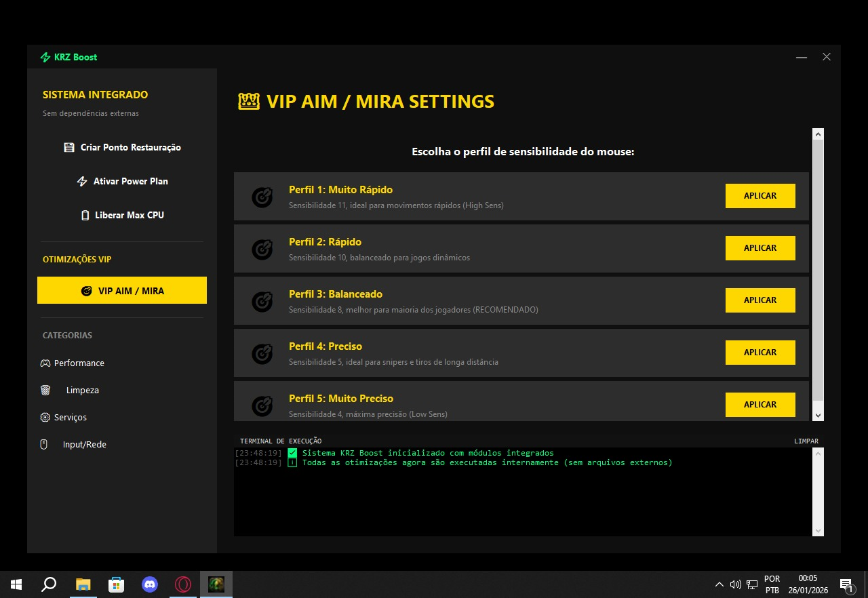Open the Performance category
Image resolution: width=868 pixels, height=598 pixels.
79,363
